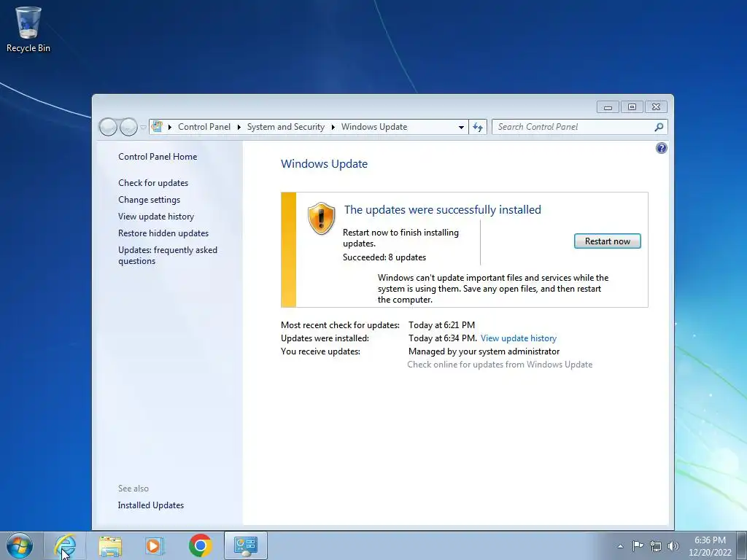The width and height of the screenshot is (747, 560).
Task: Select the Control Panel taskbar button
Action: click(246, 545)
